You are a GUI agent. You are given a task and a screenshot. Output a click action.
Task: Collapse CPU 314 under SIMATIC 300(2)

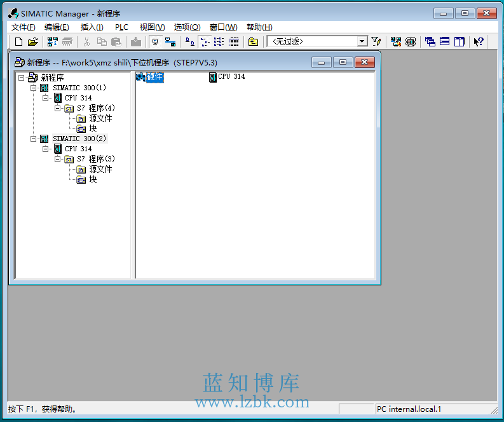[x=46, y=149]
